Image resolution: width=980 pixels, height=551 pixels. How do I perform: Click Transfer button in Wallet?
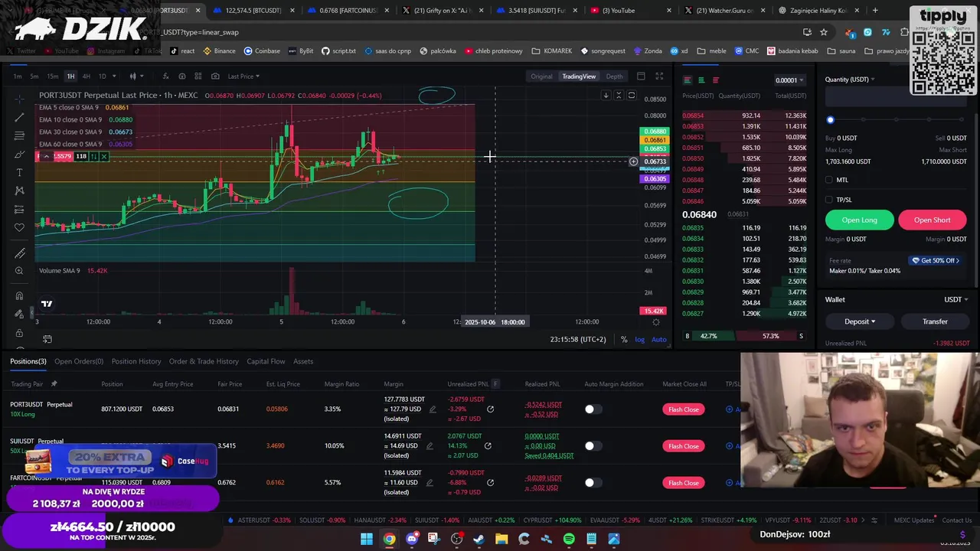pos(935,321)
